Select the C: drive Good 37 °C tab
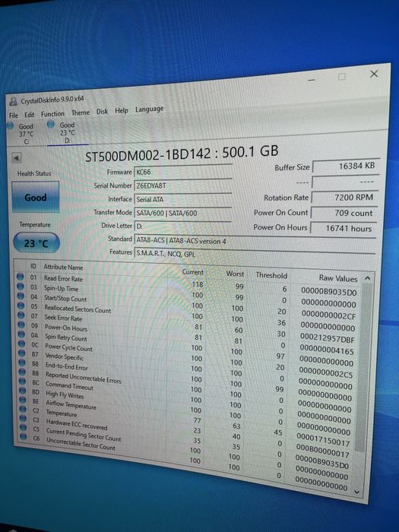This screenshot has width=399, height=532. [22, 134]
